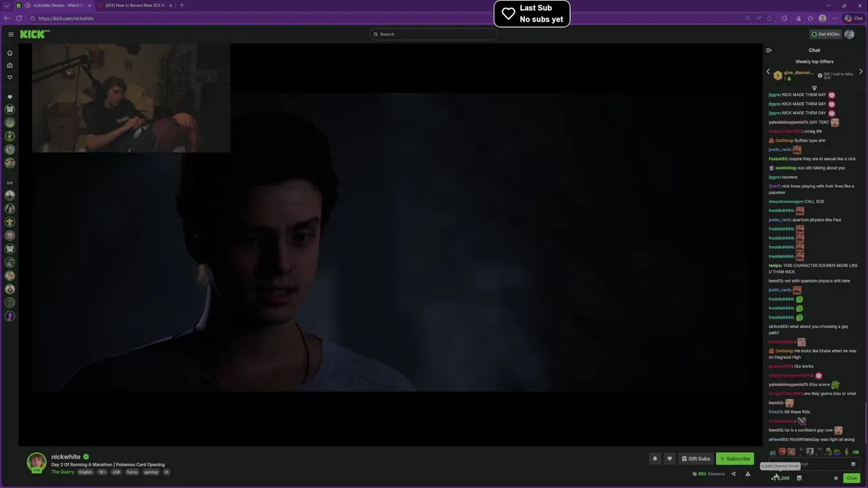Toggle stream notifications bell
The height and width of the screenshot is (488, 868).
(654, 459)
